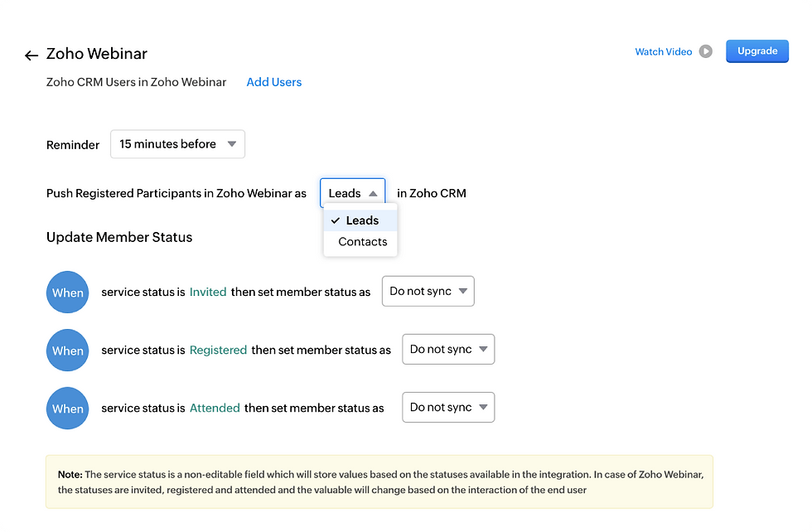
Task: Click the green Attended status text
Action: [x=215, y=408]
